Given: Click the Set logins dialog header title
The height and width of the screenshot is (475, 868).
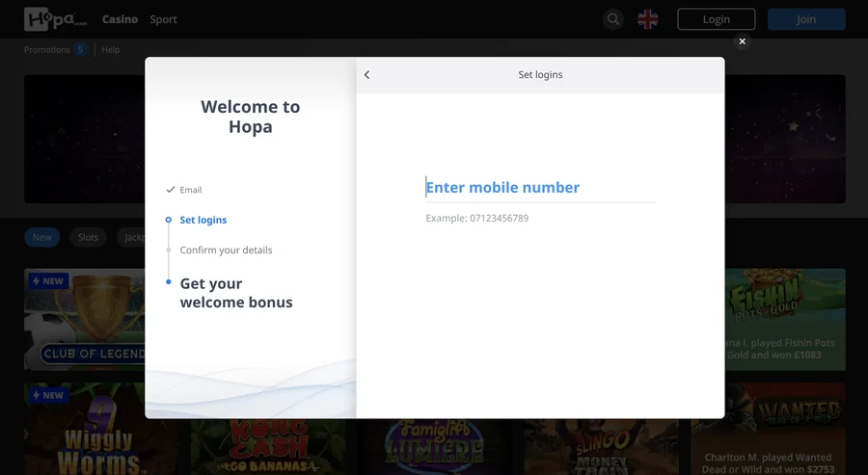Looking at the screenshot, I should coord(540,74).
